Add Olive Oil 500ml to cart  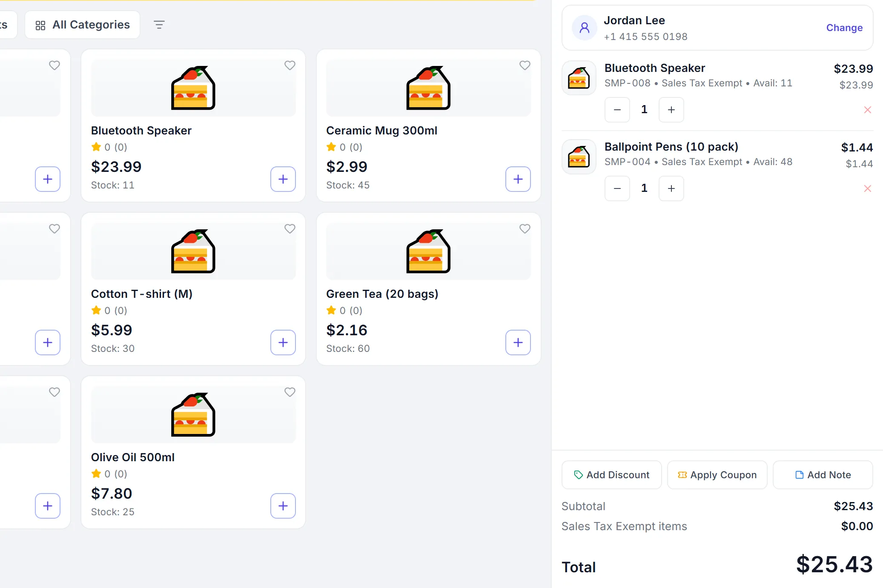[283, 506]
